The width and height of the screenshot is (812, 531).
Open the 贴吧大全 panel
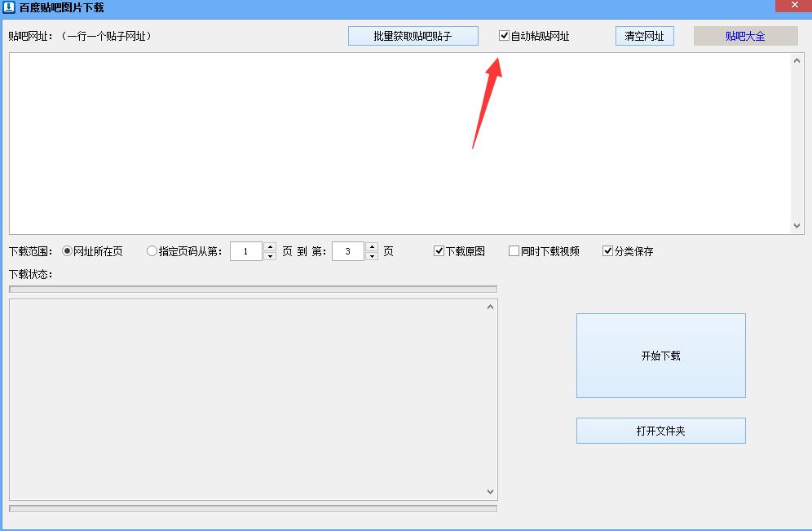pyautogui.click(x=744, y=35)
